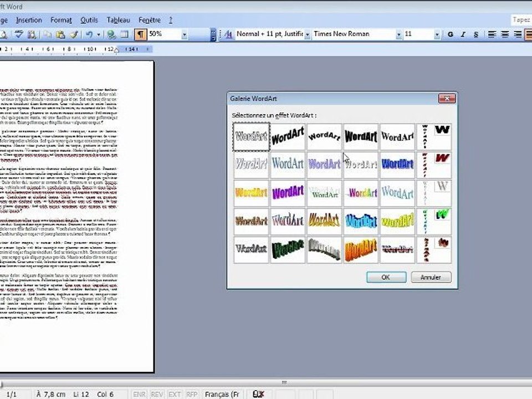Select the solid blue bold WordArt style
This screenshot has width=532, height=399.
(x=397, y=165)
